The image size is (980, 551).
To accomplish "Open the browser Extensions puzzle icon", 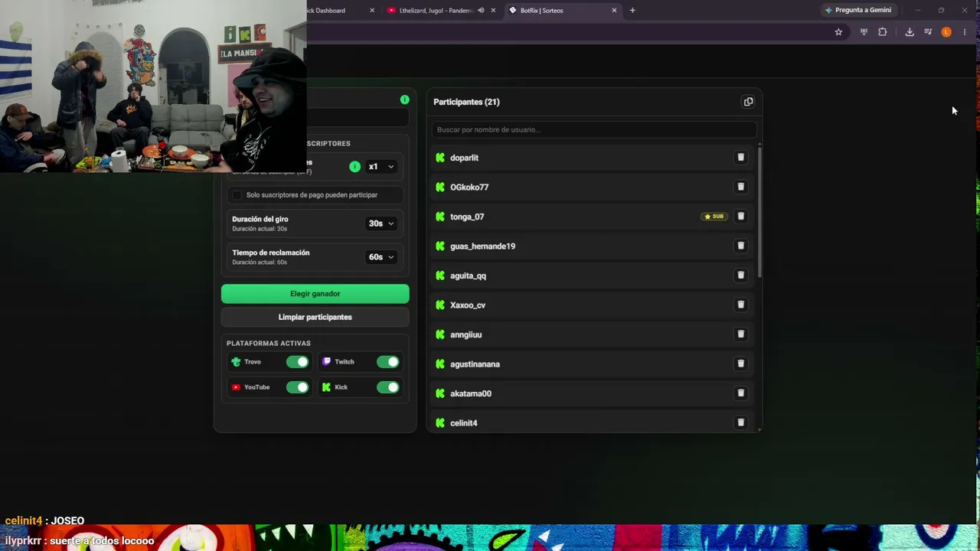I will 883,32.
